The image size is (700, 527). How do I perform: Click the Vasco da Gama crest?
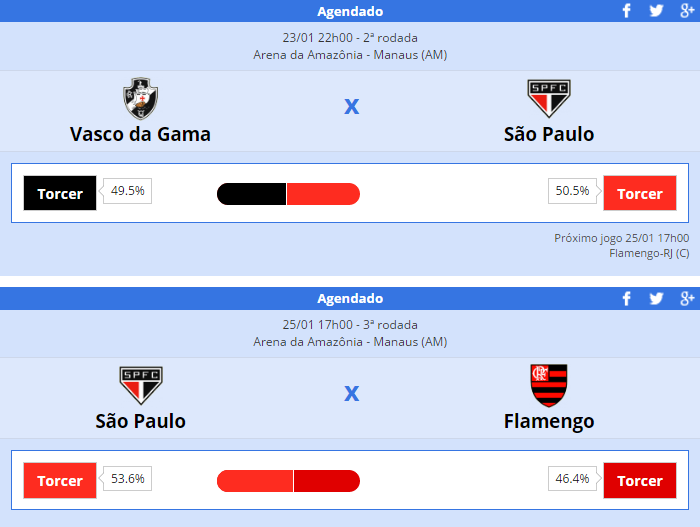click(141, 98)
